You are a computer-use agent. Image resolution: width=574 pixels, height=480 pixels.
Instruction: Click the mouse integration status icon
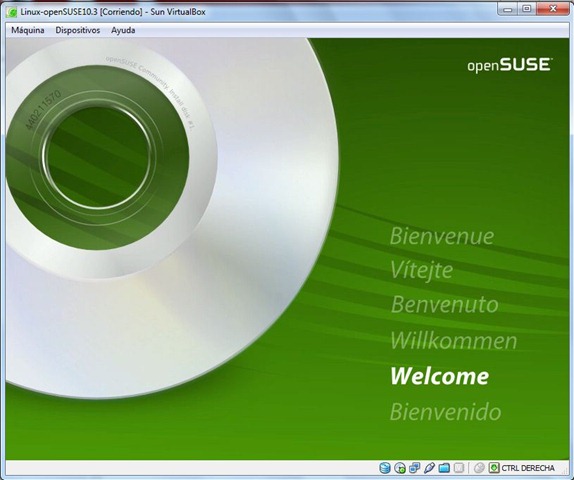coord(479,468)
